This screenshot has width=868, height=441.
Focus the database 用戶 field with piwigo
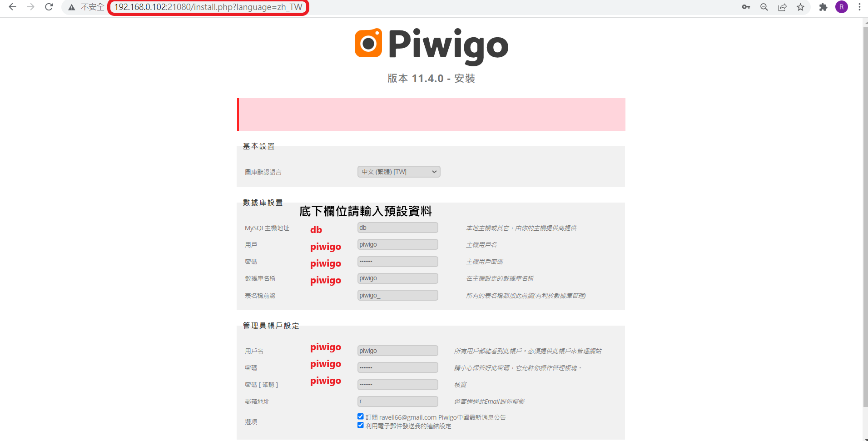coord(397,244)
